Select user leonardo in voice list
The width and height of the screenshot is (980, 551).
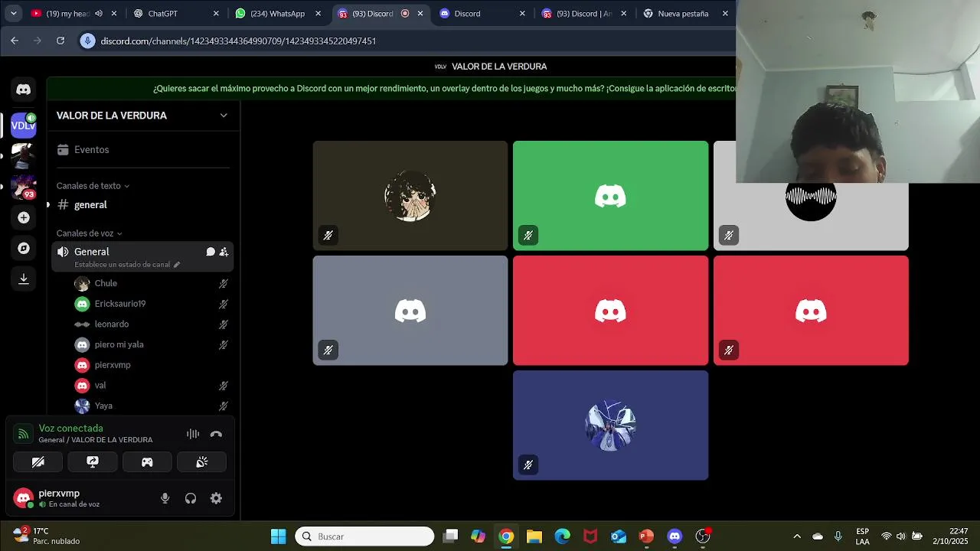[150, 324]
